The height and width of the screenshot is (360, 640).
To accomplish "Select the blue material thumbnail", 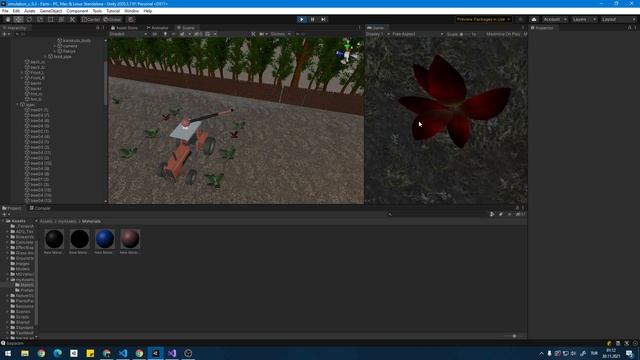I will tap(104, 239).
